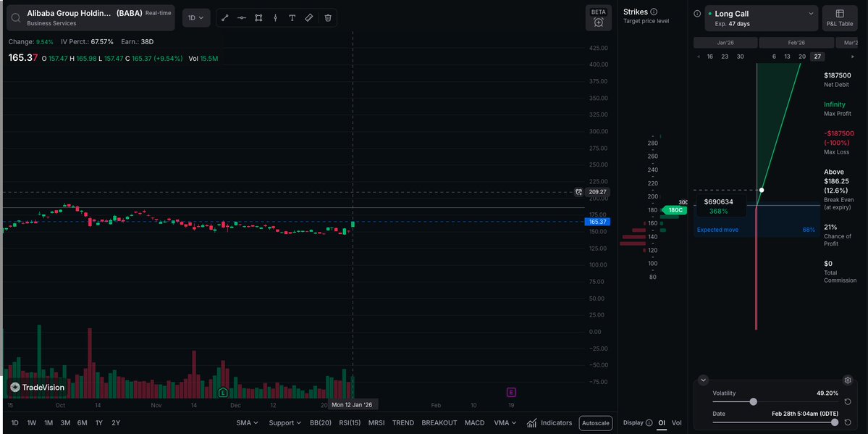
Task: Toggle the BB(20) indicator
Action: coord(321,423)
